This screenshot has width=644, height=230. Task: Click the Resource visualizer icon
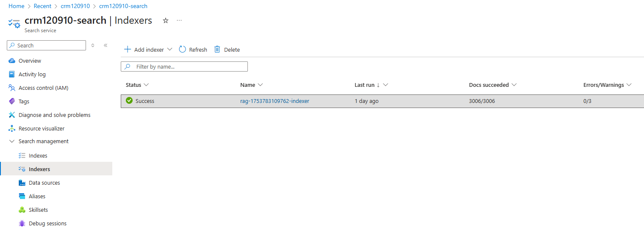point(12,128)
